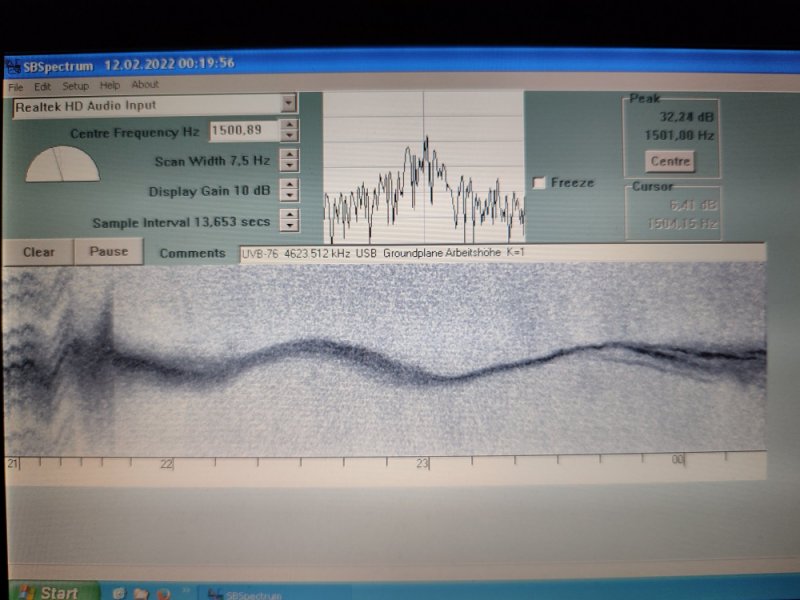The height and width of the screenshot is (600, 800).
Task: Decrease Scan Width using down arrow
Action: tap(289, 165)
